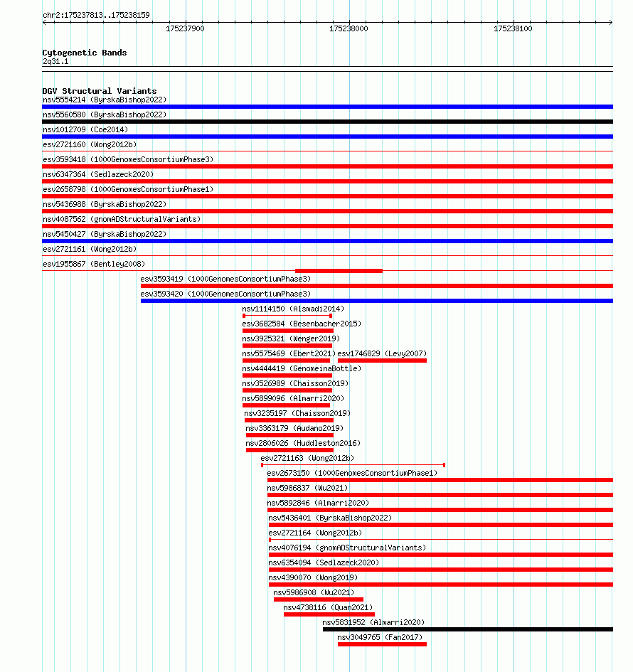Select nsv3526989 (Chaisson2019) label
Screen dimensions: 633x672
295,383
